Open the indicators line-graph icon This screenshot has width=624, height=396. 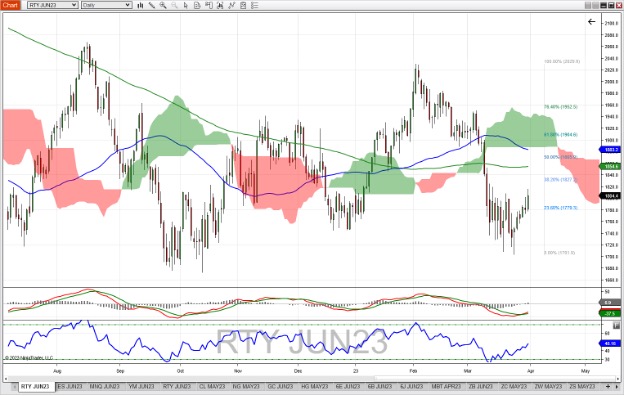click(x=232, y=5)
